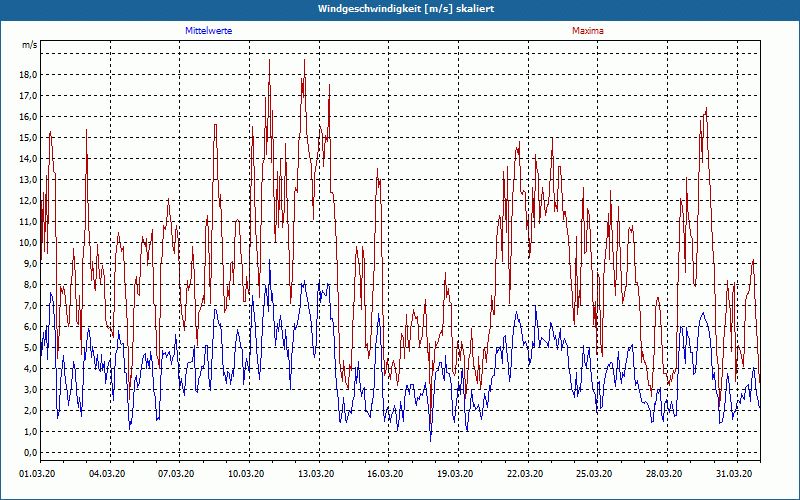Click the 7,0 y-axis value

click(x=31, y=306)
